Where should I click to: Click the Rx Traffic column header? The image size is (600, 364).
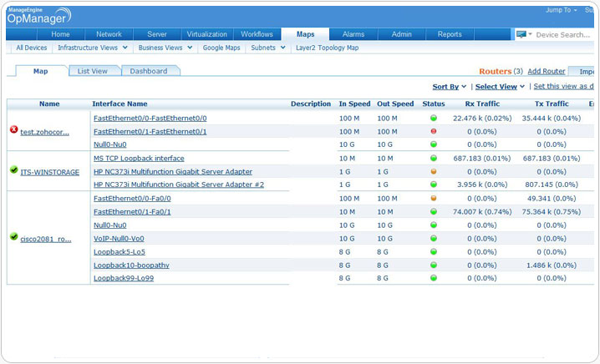coord(482,104)
